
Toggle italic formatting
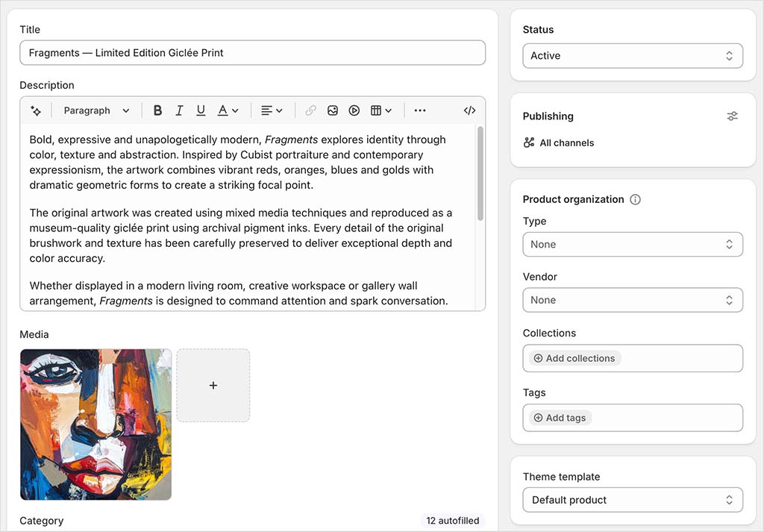(x=179, y=110)
